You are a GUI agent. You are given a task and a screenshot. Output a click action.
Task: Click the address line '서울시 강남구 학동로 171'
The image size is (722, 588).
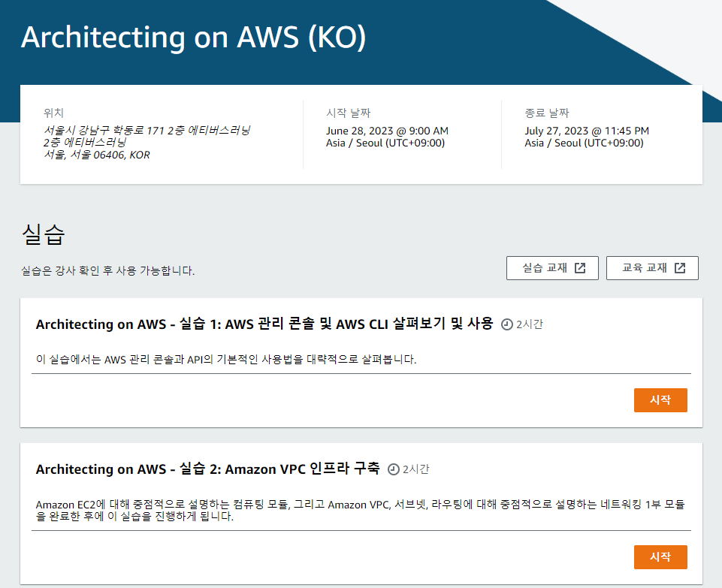coord(147,131)
